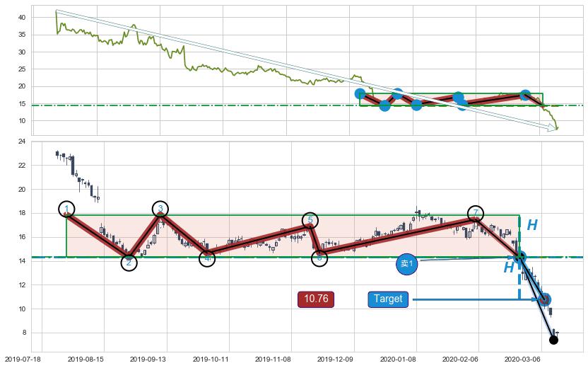
Task: Click the 2020-03-06 date label on the x-axis
Action: [x=523, y=359]
